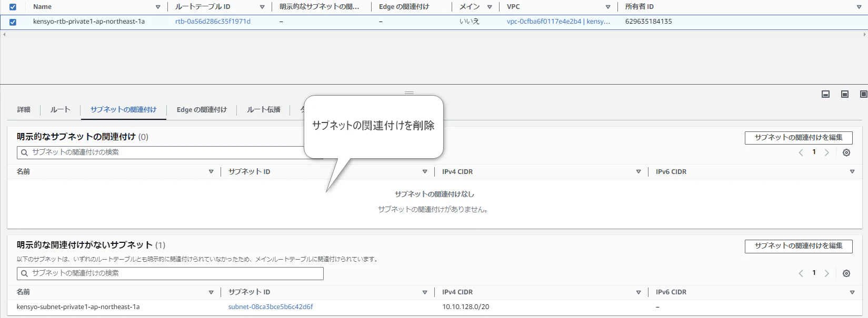868x318 pixels.
Task: Sort the lower subnet table by サブネット ID arrow
Action: 425,292
